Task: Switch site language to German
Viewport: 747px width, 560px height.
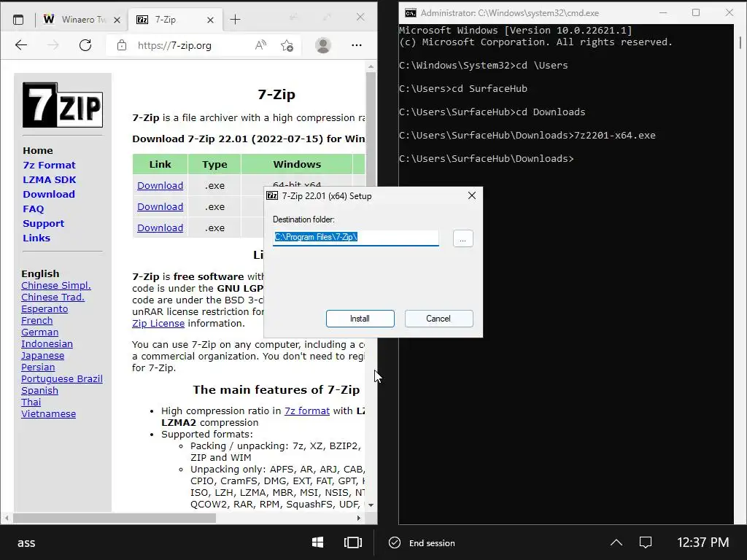Action: 39,332
